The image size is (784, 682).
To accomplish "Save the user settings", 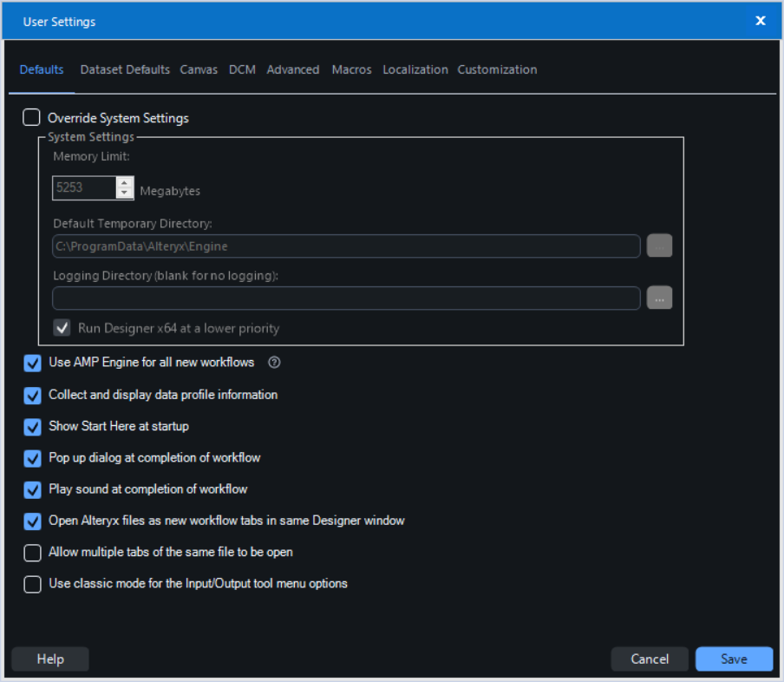I will 734,659.
